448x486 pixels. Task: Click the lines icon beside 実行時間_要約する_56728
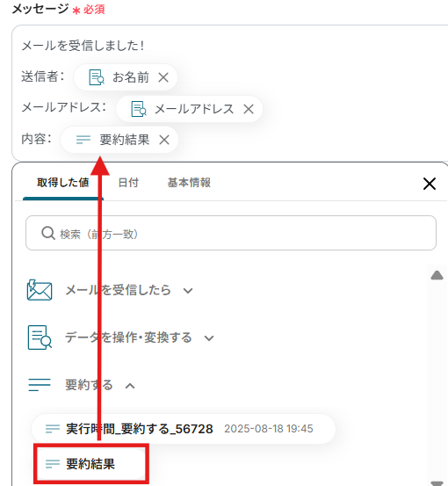tap(53, 429)
